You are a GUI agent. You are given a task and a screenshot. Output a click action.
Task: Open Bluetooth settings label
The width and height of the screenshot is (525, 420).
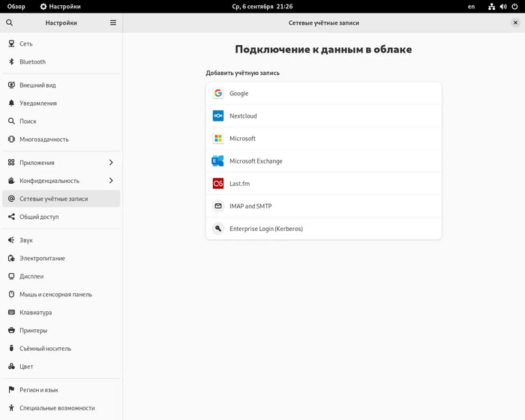(x=32, y=61)
